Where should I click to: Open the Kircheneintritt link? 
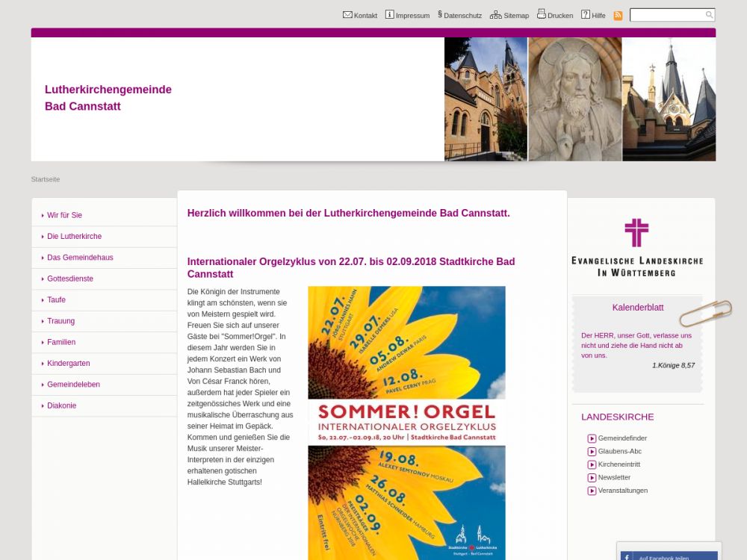coord(619,464)
